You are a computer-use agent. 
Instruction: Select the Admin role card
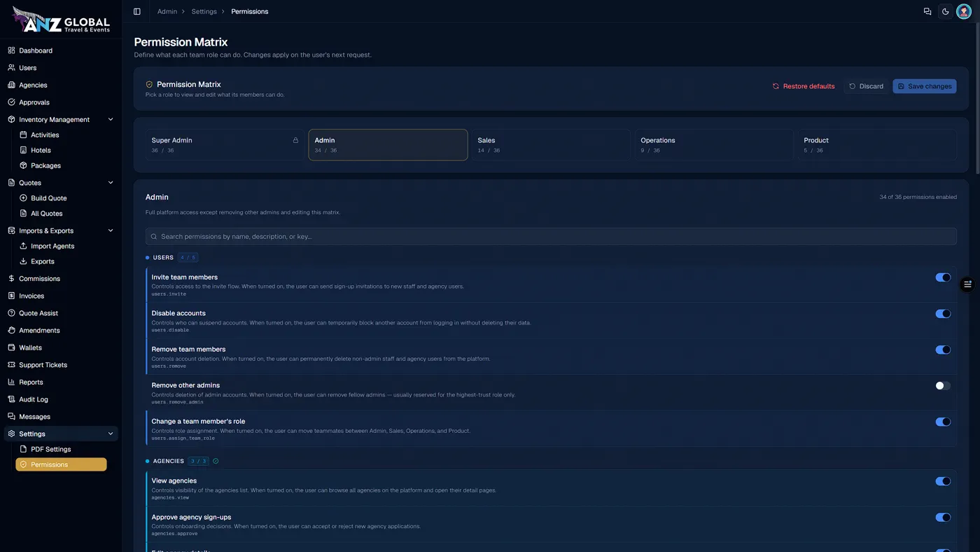(x=388, y=145)
